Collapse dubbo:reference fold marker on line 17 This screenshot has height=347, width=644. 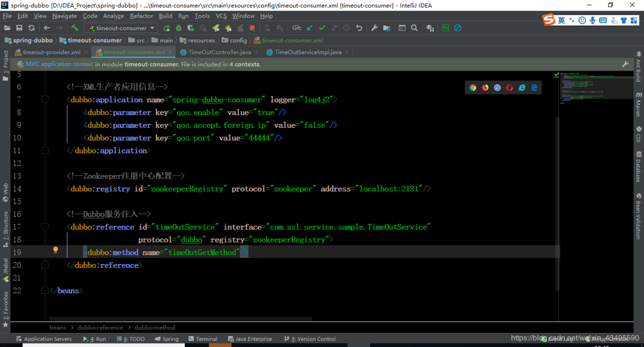click(45, 227)
